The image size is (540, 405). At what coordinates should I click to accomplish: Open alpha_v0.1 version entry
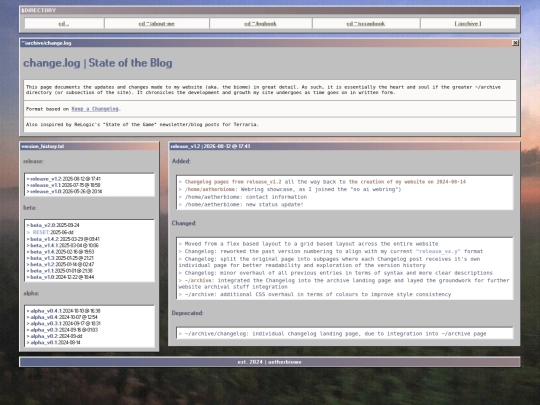pos(54,342)
